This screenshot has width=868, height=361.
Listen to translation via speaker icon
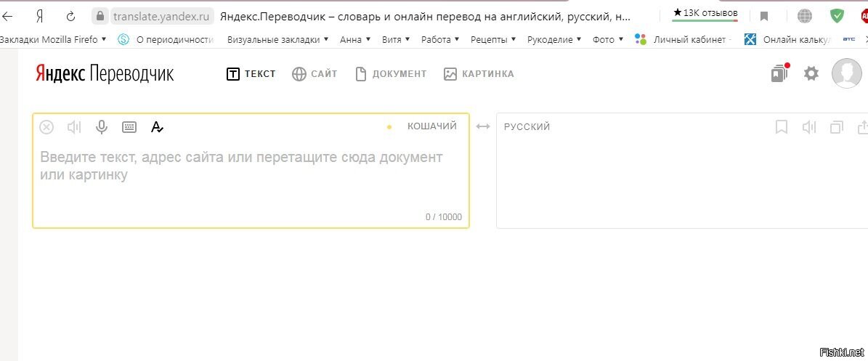808,127
